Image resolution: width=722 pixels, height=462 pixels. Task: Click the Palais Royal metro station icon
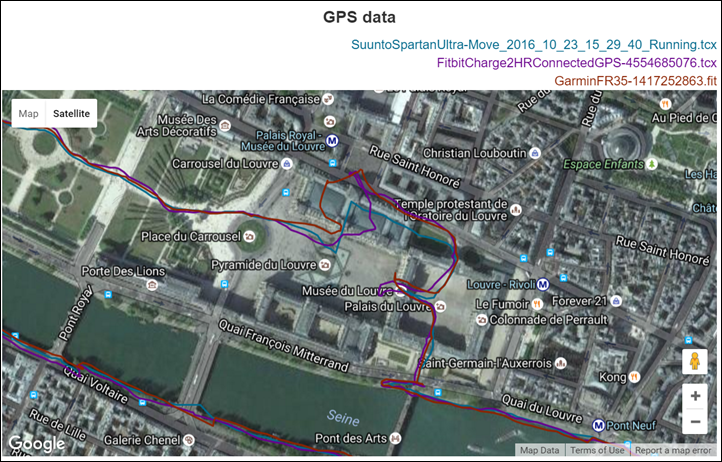click(x=332, y=140)
